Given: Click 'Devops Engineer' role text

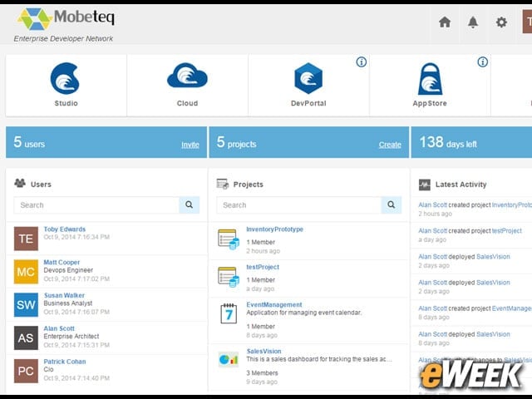Looking at the screenshot, I should click(x=68, y=270).
